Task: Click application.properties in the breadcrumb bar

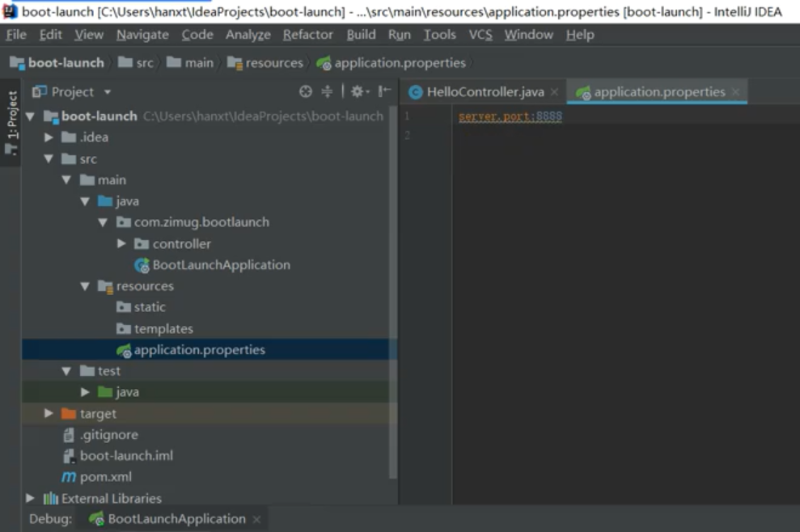Action: (391, 63)
